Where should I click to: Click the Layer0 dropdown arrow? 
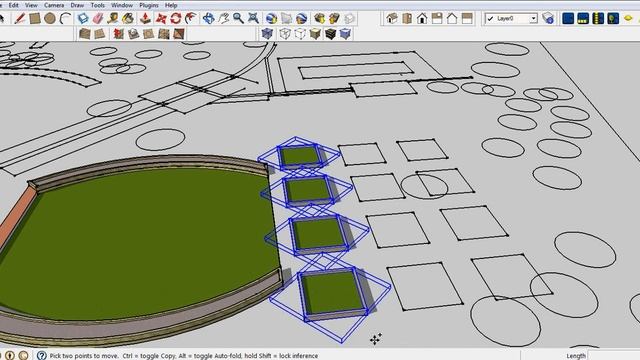click(x=533, y=19)
